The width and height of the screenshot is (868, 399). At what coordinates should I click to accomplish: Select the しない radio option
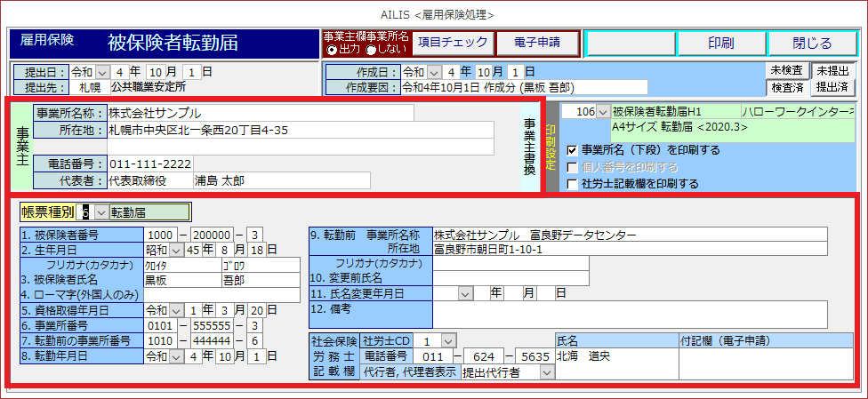371,50
